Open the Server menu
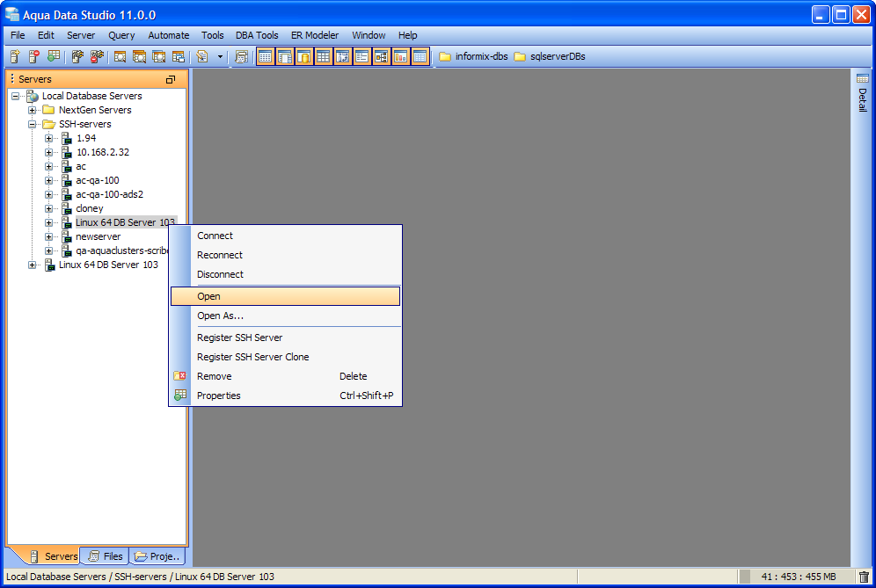The width and height of the screenshot is (876, 588). click(x=81, y=35)
